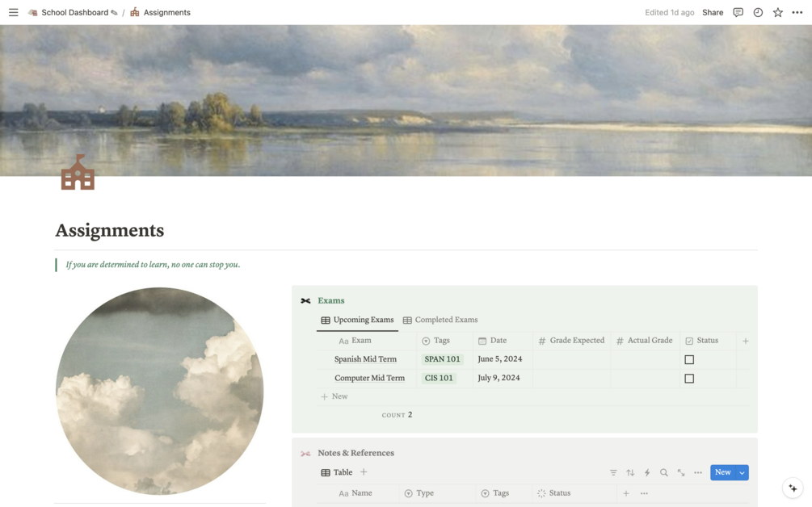Click the motivational quote text
812x507 pixels.
coord(153,264)
